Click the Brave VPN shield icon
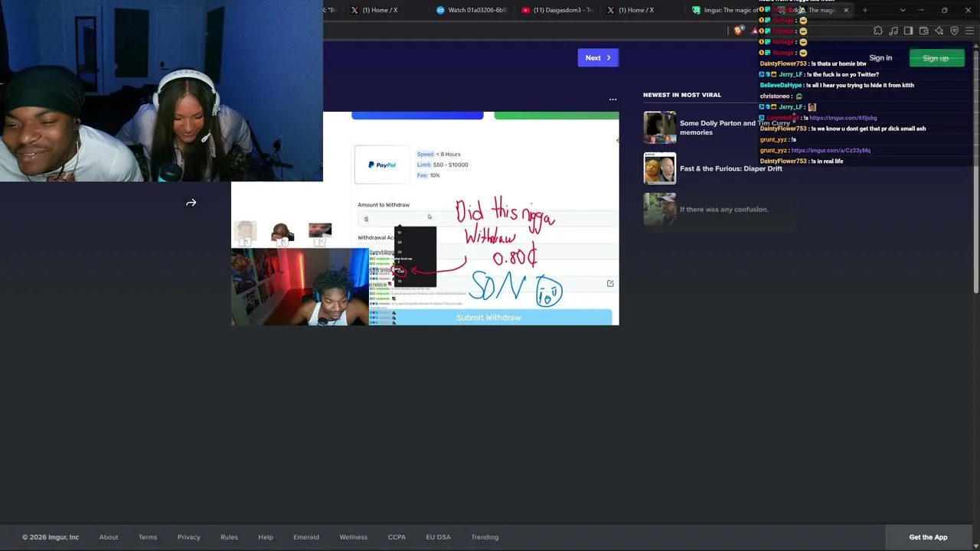Viewport: 980px width, 551px height. [x=954, y=31]
